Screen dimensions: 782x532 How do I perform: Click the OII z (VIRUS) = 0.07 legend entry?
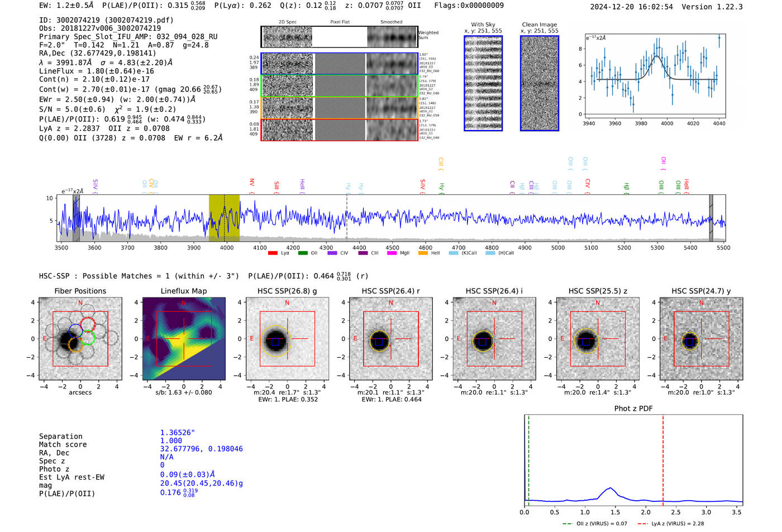click(595, 524)
